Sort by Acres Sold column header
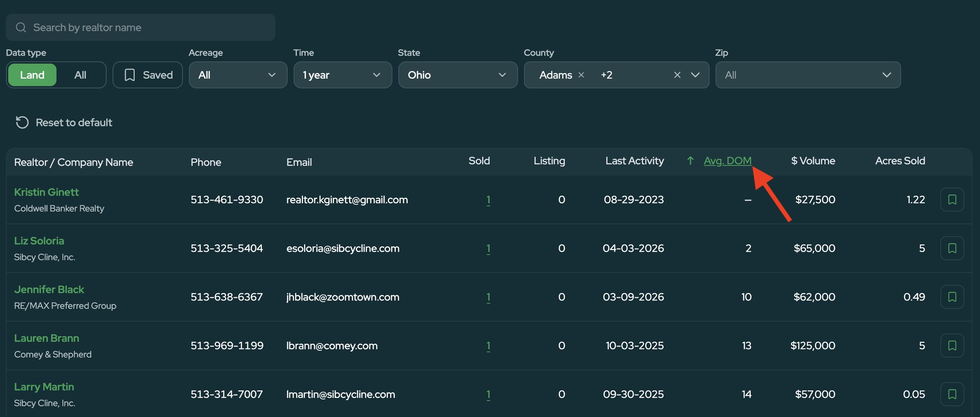The width and height of the screenshot is (980, 417). (900, 161)
